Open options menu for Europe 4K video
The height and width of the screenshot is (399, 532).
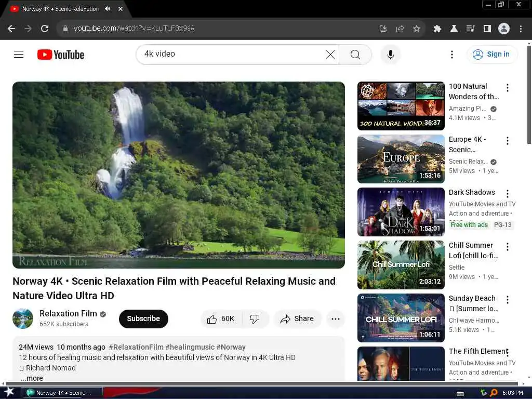point(507,141)
